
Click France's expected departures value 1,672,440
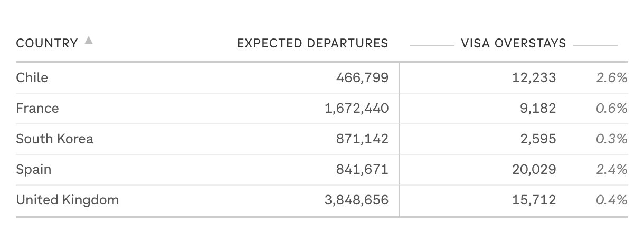pyautogui.click(x=357, y=109)
